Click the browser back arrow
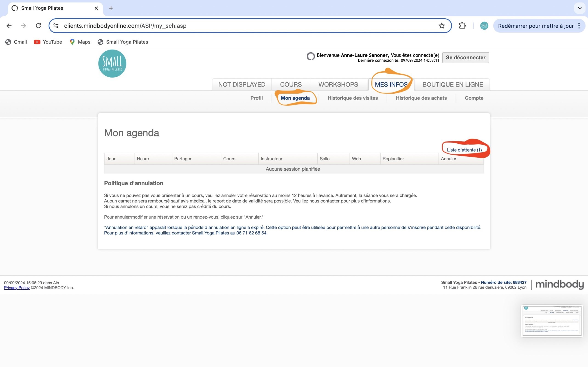The width and height of the screenshot is (588, 367). (x=9, y=26)
